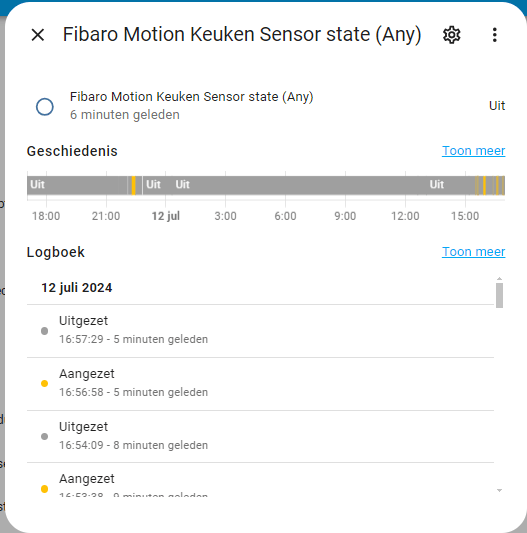The height and width of the screenshot is (533, 527).
Task: Click the yellow dot beside 16:56:58 Aangezet
Action: tap(44, 383)
